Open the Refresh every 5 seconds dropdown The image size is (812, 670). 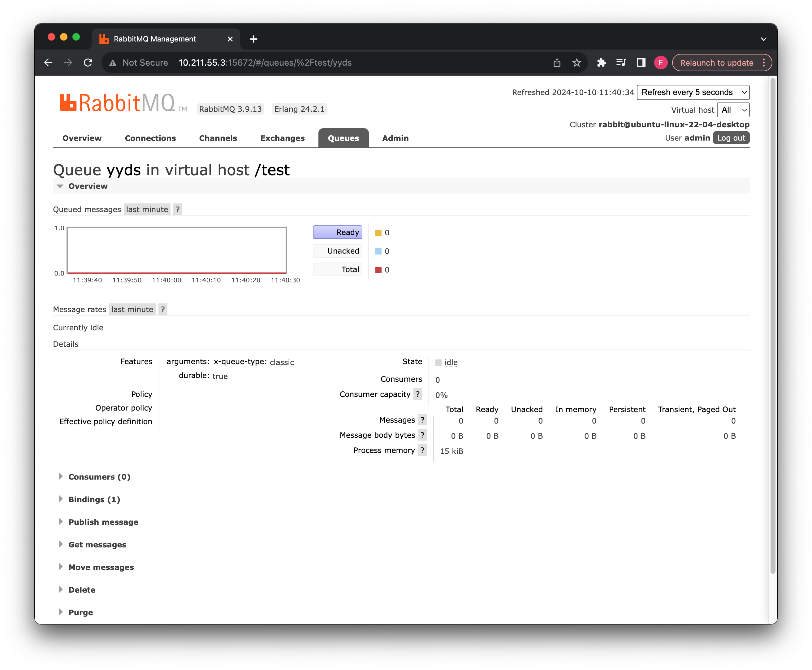pyautogui.click(x=693, y=92)
